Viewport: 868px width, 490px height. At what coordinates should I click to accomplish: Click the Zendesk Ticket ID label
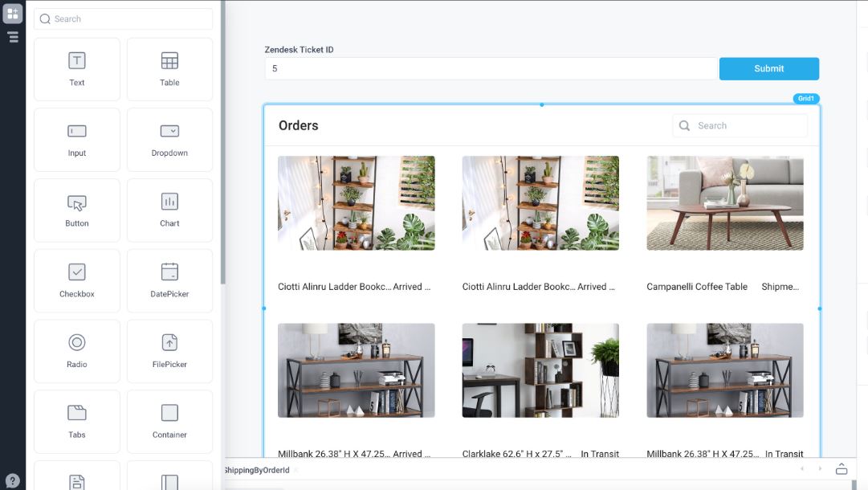click(x=299, y=49)
